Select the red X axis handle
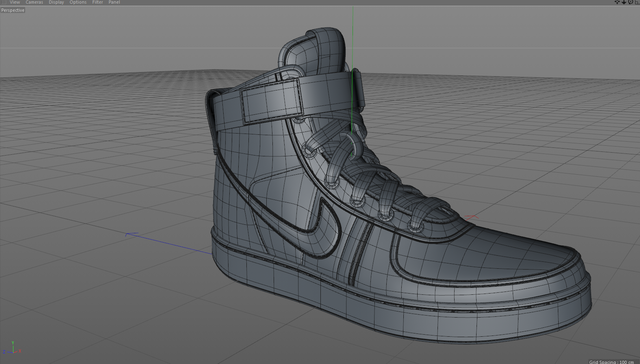 pos(471,217)
